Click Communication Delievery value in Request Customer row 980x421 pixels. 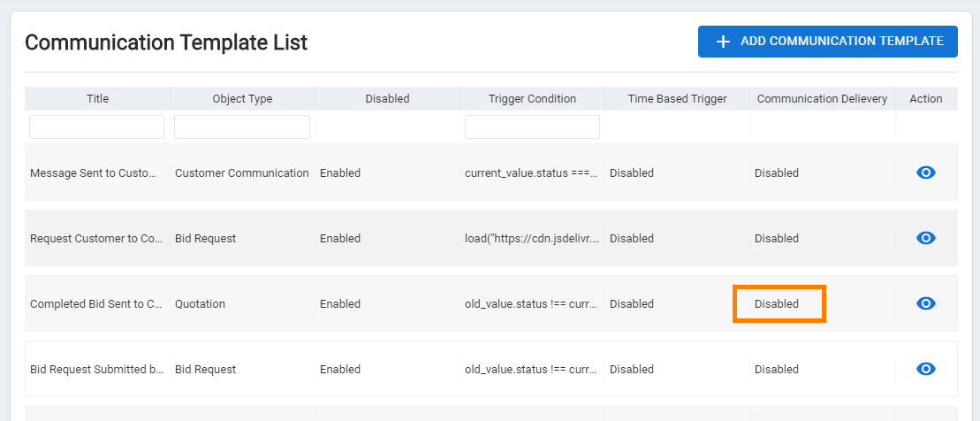click(x=777, y=238)
